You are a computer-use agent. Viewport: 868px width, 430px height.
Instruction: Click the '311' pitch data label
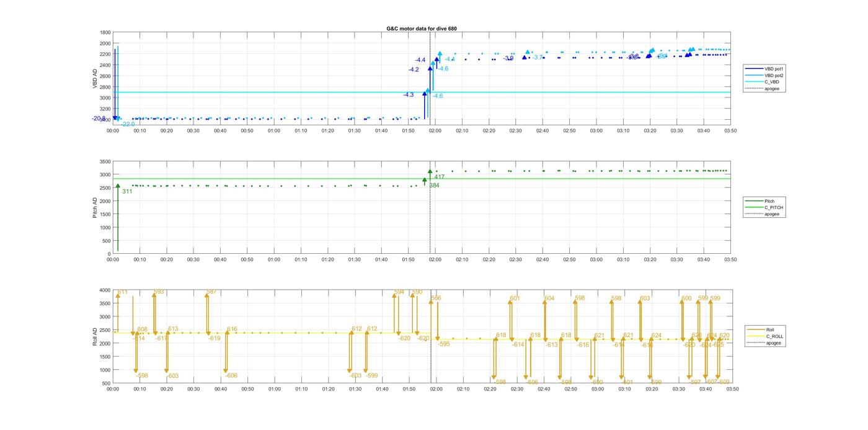(127, 192)
